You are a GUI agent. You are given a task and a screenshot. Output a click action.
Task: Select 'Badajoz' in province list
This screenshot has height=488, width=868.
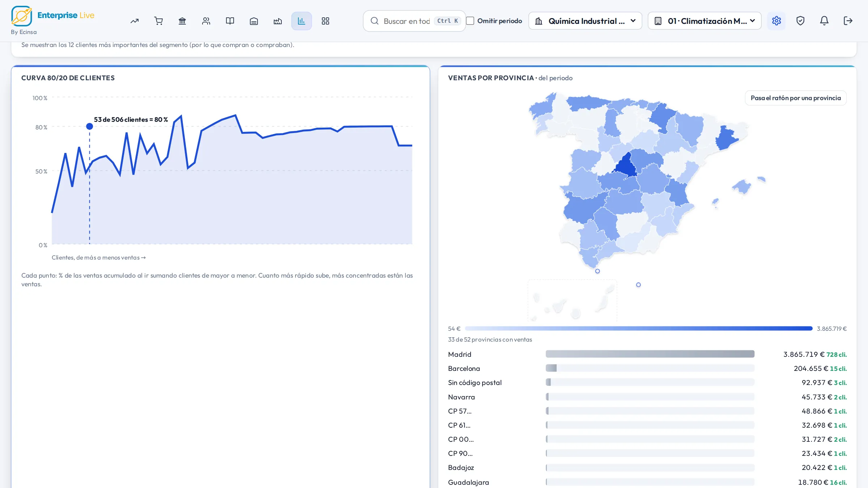click(x=461, y=467)
